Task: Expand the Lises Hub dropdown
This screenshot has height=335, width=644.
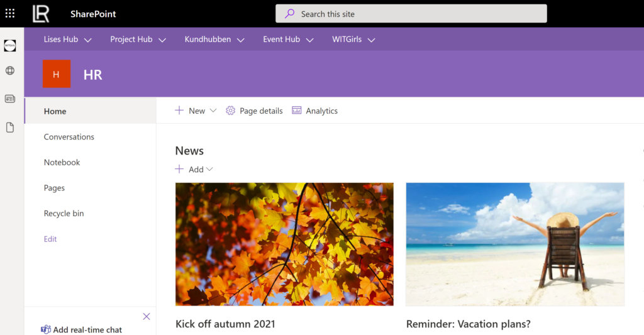Action: [87, 40]
